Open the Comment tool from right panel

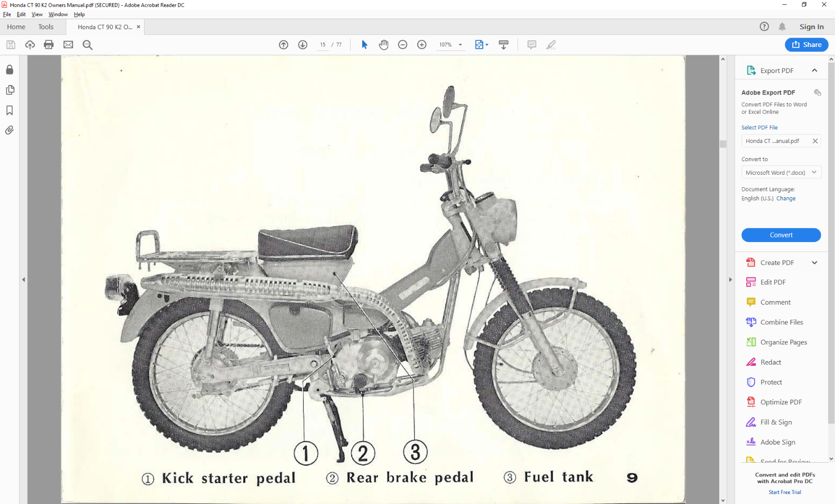coord(774,302)
